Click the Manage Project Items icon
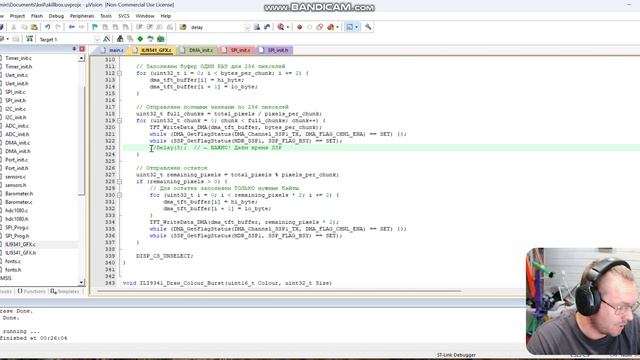Screen dimensions: 640x360 [120, 39]
